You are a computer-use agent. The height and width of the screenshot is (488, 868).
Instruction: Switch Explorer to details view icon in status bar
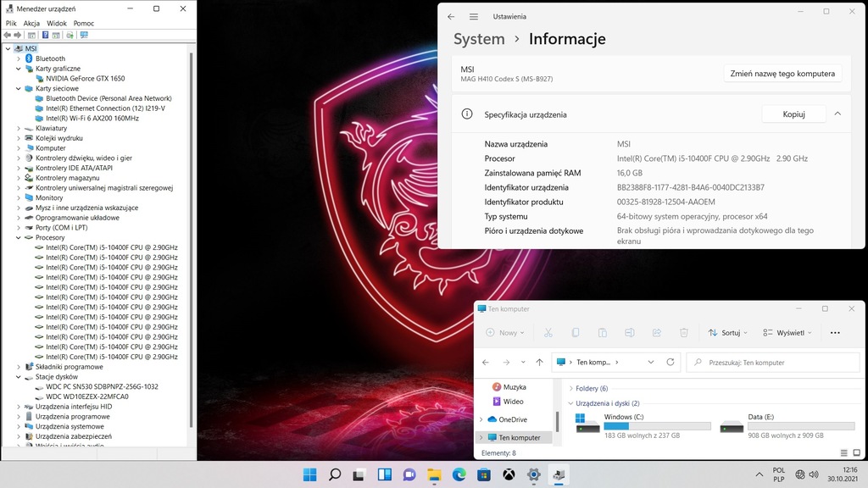click(843, 452)
